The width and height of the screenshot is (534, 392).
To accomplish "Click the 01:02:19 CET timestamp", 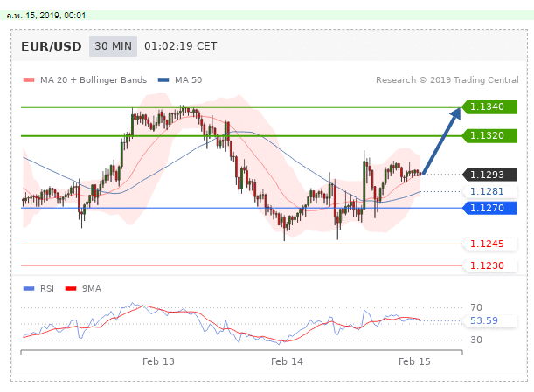I will point(181,46).
